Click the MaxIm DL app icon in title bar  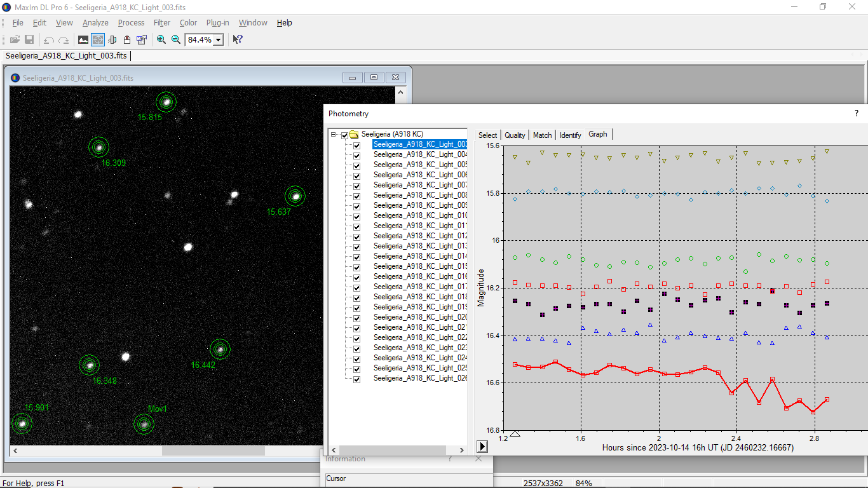tap(7, 7)
